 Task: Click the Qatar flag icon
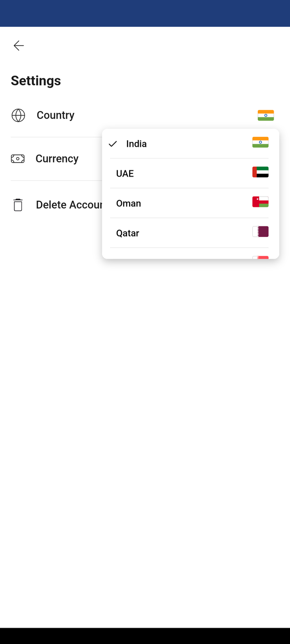tap(260, 232)
